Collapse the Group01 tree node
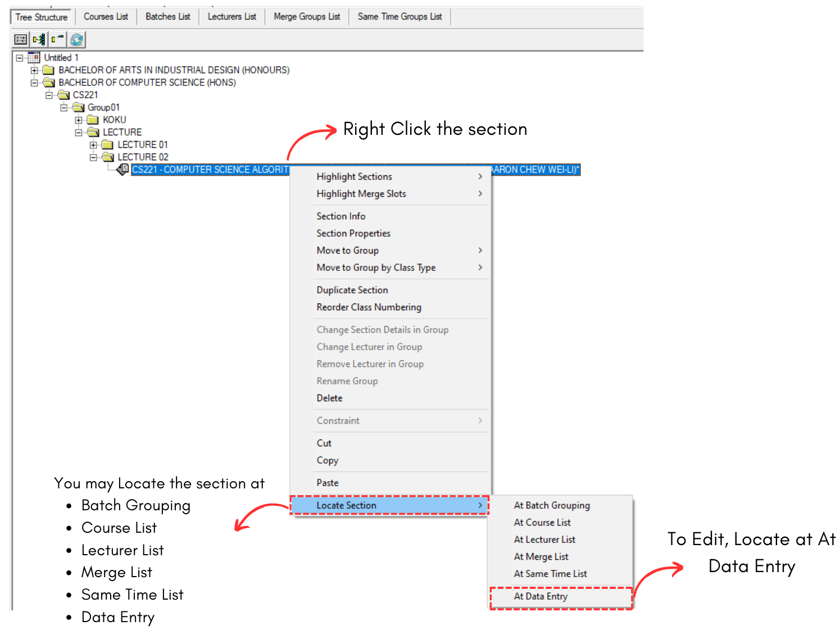The image size is (840, 630). click(64, 107)
